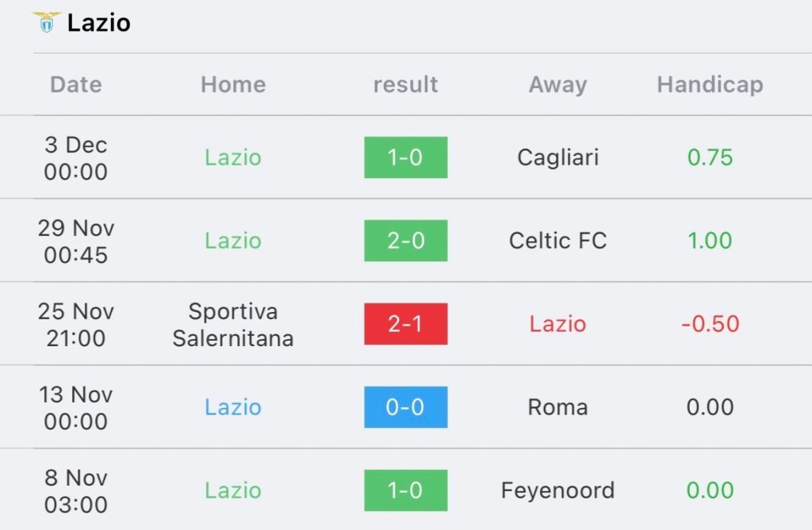Open Sportiva Salernitana team link

click(233, 325)
